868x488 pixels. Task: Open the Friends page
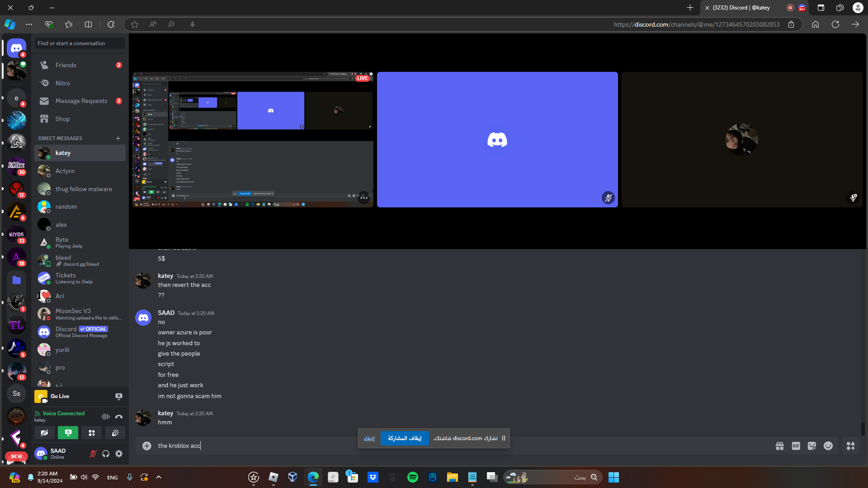[80, 65]
